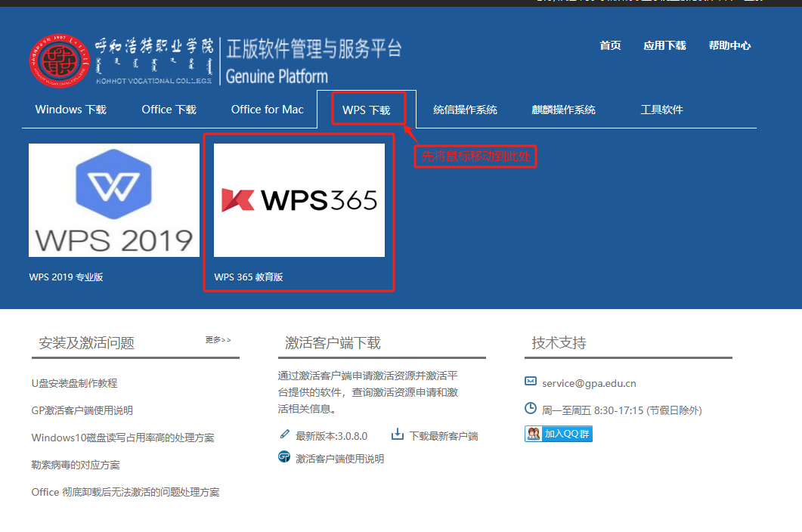The width and height of the screenshot is (802, 532).
Task: Click the 正版软件管理与服务平台 title
Action: [x=314, y=49]
